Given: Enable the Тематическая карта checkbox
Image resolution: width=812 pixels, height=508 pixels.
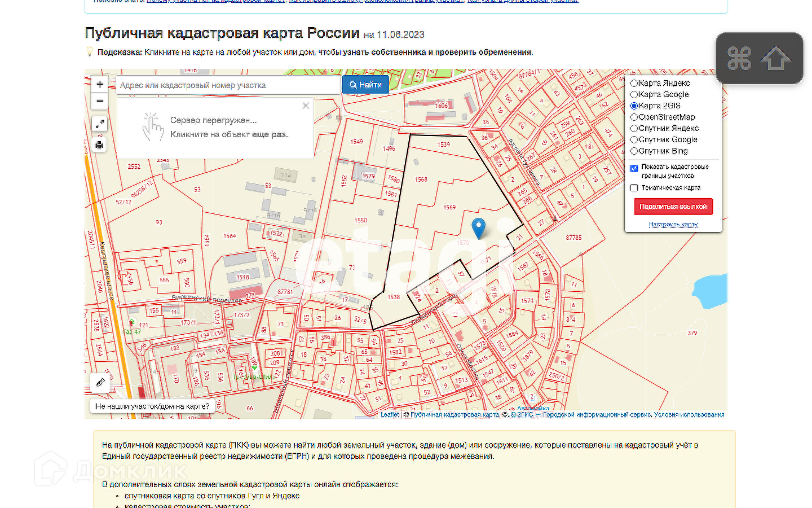Looking at the screenshot, I should (634, 187).
